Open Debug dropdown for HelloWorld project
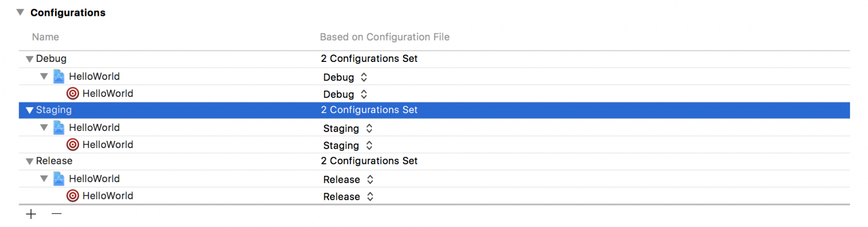Image resolution: width=868 pixels, height=227 pixels. pos(345,77)
